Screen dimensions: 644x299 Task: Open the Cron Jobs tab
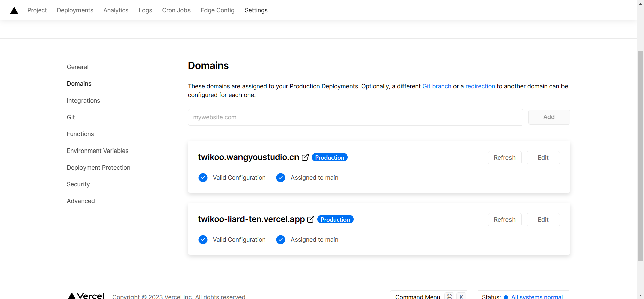(176, 10)
